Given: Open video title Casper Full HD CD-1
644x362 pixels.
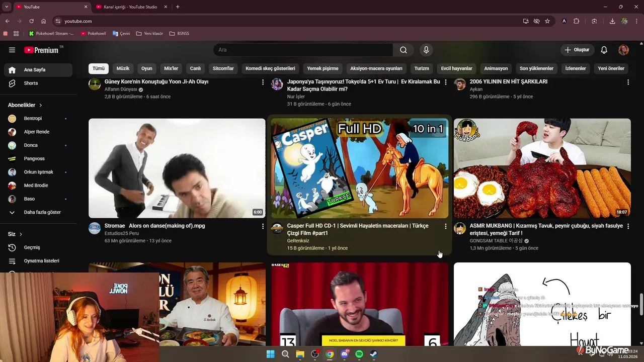Looking at the screenshot, I should point(358,229).
